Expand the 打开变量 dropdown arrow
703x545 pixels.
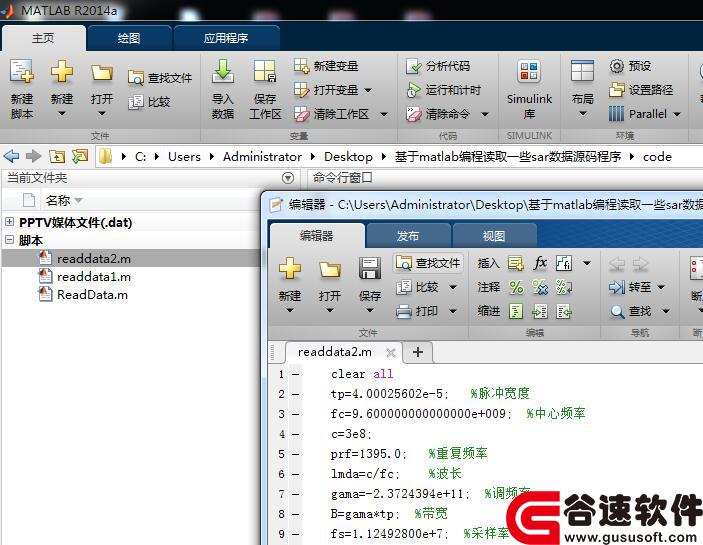click(x=368, y=90)
